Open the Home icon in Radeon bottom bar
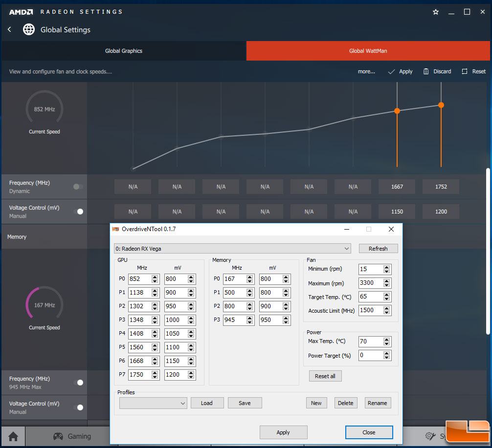This screenshot has height=448, width=492. 13,436
